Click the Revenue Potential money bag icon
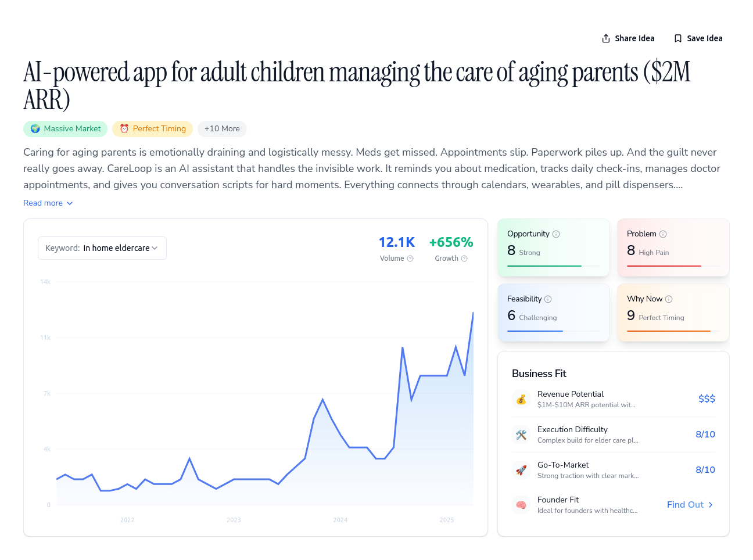753x560 pixels. pyautogui.click(x=521, y=399)
